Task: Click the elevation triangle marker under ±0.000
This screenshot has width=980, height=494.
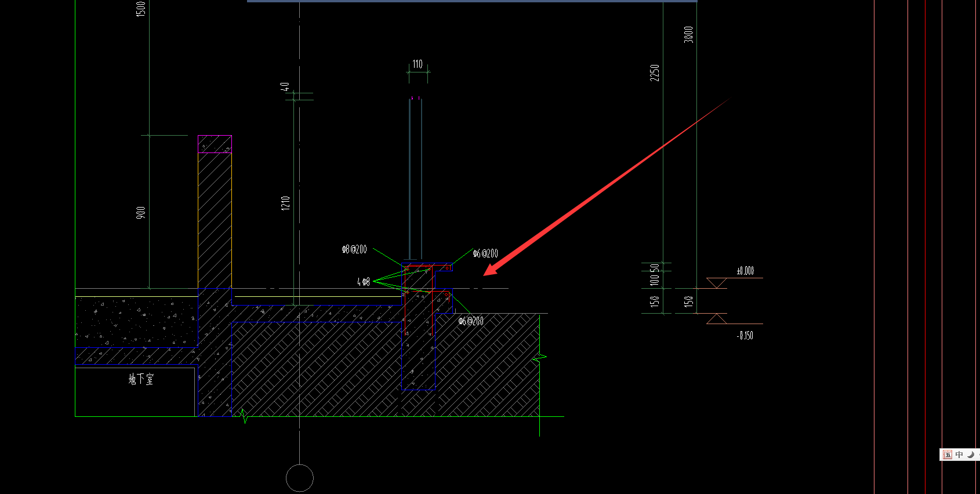Action: click(717, 283)
